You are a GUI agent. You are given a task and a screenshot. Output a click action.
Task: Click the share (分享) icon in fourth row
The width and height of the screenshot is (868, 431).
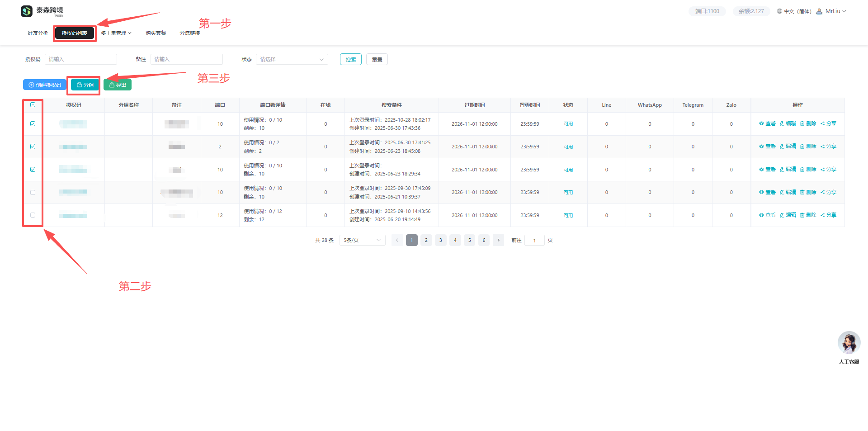pos(823,193)
